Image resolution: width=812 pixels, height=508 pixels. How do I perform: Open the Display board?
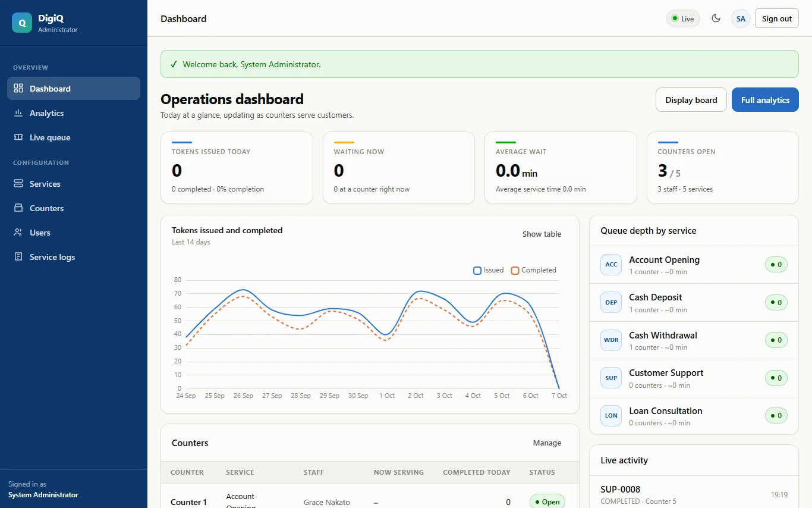pos(691,100)
